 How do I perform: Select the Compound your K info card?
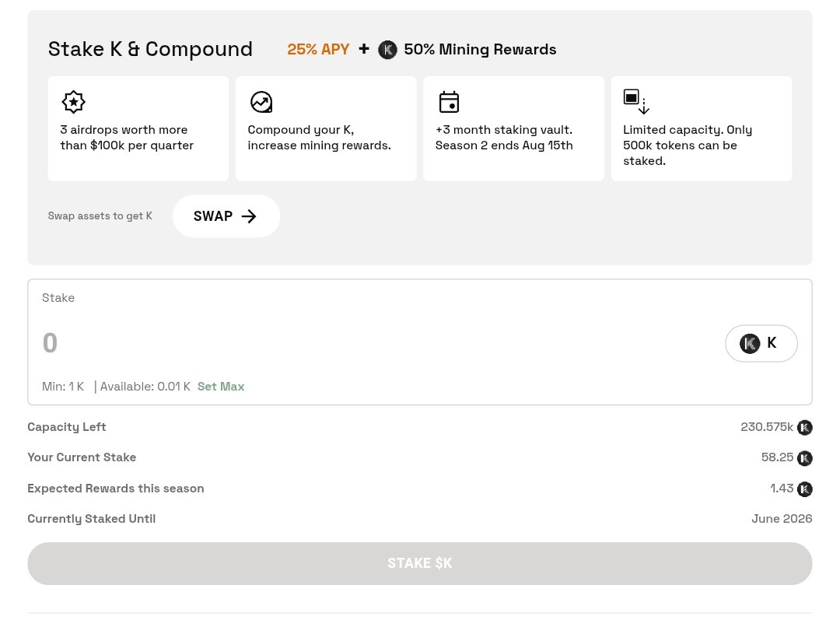pyautogui.click(x=326, y=128)
